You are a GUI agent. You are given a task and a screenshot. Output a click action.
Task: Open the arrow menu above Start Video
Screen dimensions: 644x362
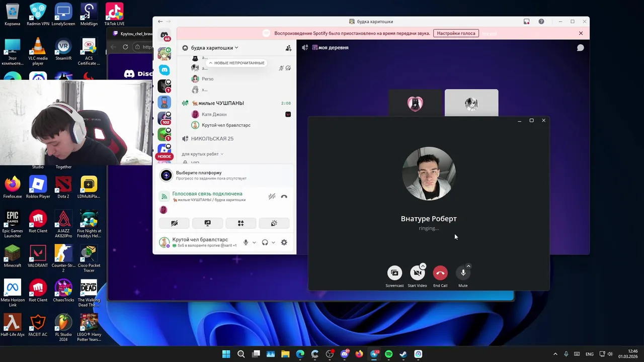tap(423, 266)
